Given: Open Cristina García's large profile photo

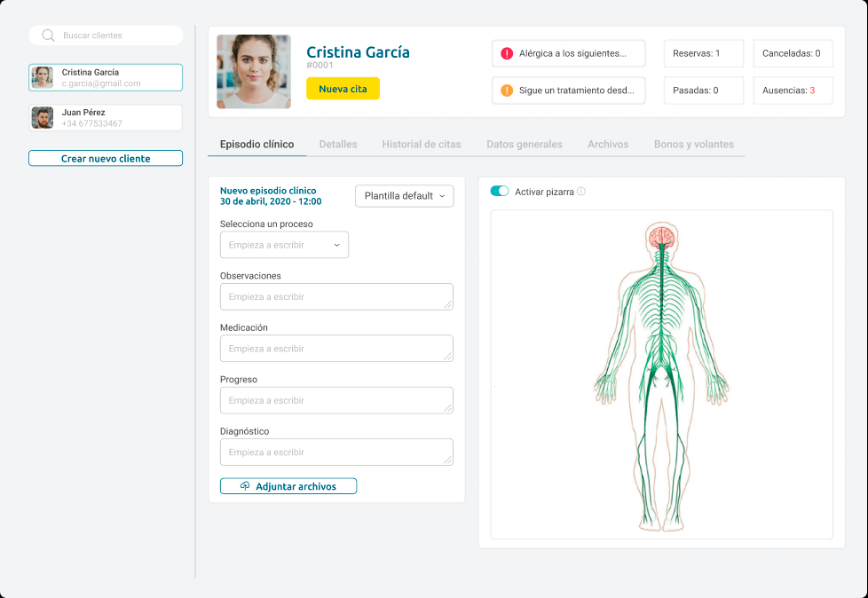Looking at the screenshot, I should click(x=254, y=72).
